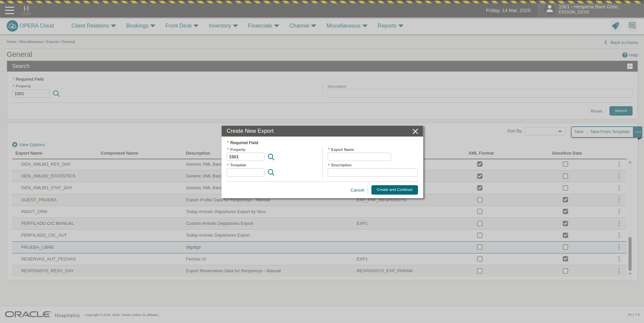Click the Export Name input field
Viewport: 644px width, 323px height.
(359, 157)
